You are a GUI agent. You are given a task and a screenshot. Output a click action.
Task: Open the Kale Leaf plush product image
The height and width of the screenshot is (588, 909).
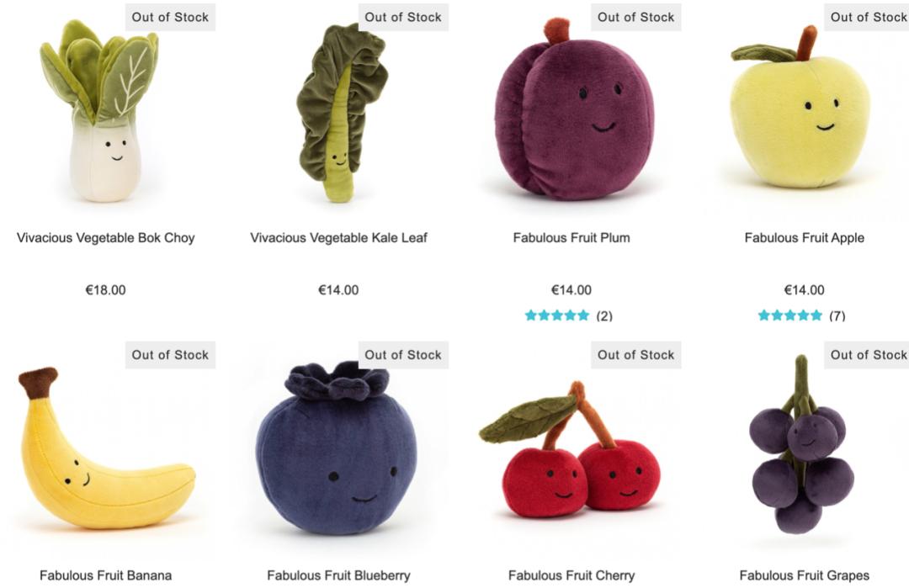(342, 113)
